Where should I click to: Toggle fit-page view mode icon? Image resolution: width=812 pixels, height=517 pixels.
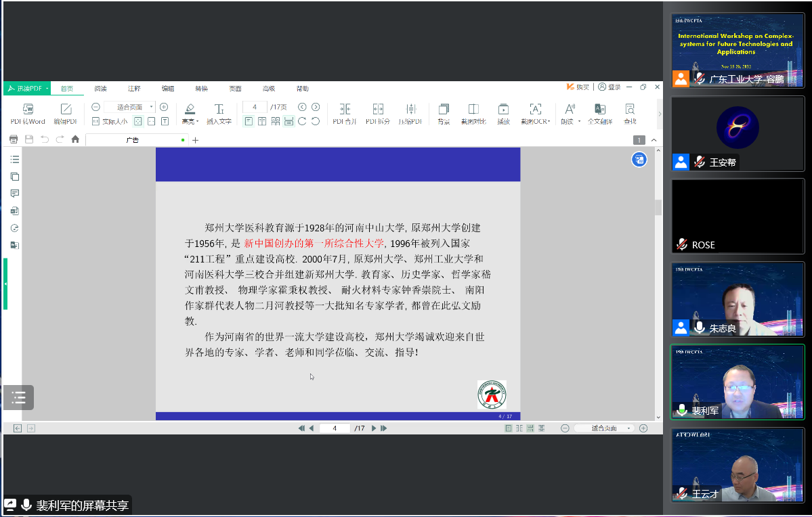pos(137,121)
